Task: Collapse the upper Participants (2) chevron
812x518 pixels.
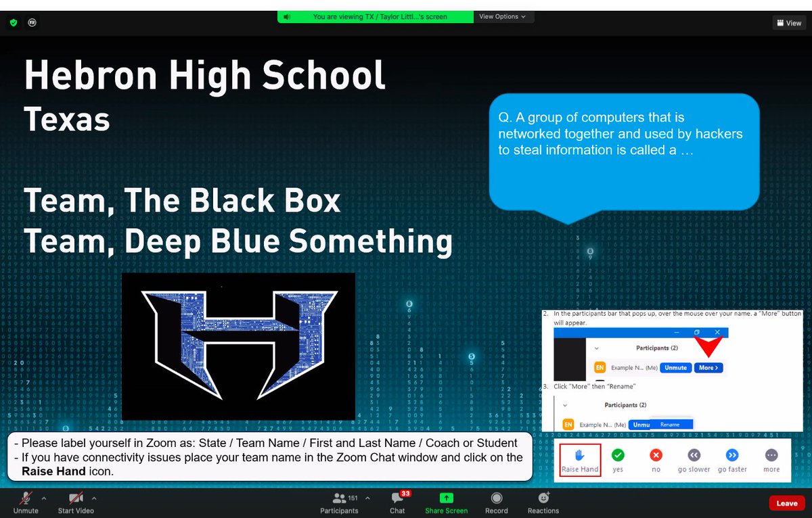Action: [x=597, y=348]
